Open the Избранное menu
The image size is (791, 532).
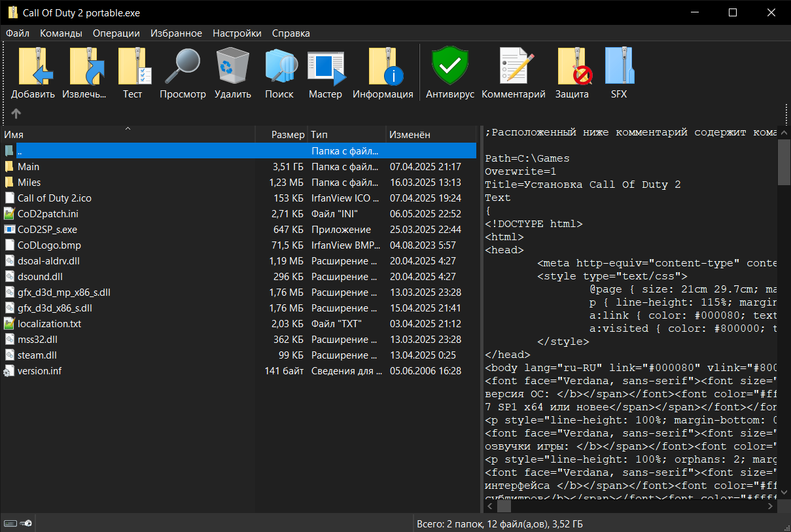[176, 33]
